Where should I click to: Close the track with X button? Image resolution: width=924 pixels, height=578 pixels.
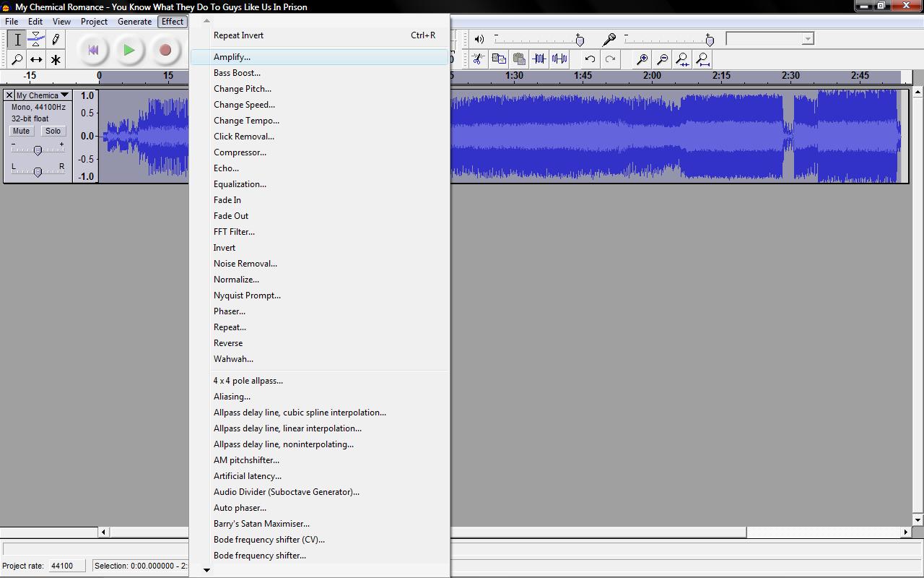[x=9, y=95]
